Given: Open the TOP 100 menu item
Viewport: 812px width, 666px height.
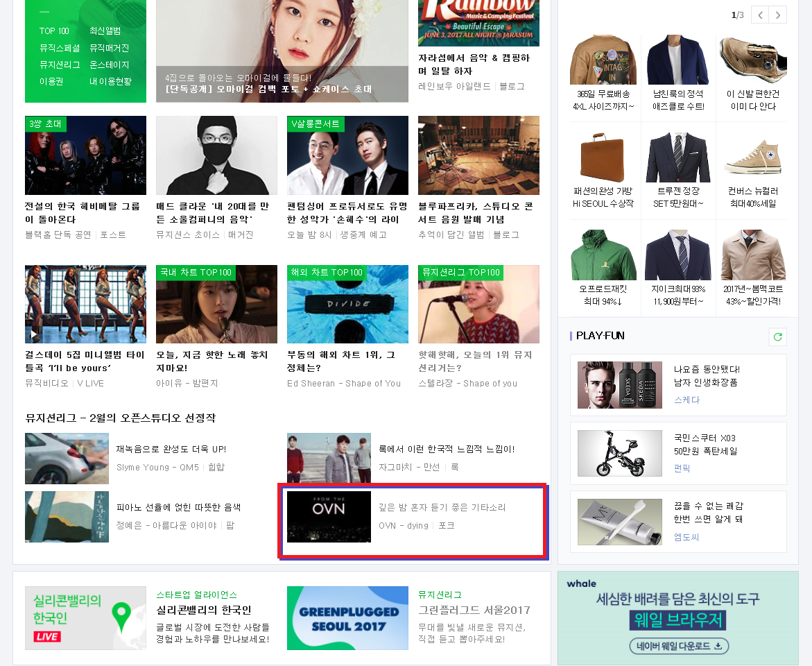Looking at the screenshot, I should point(54,31).
